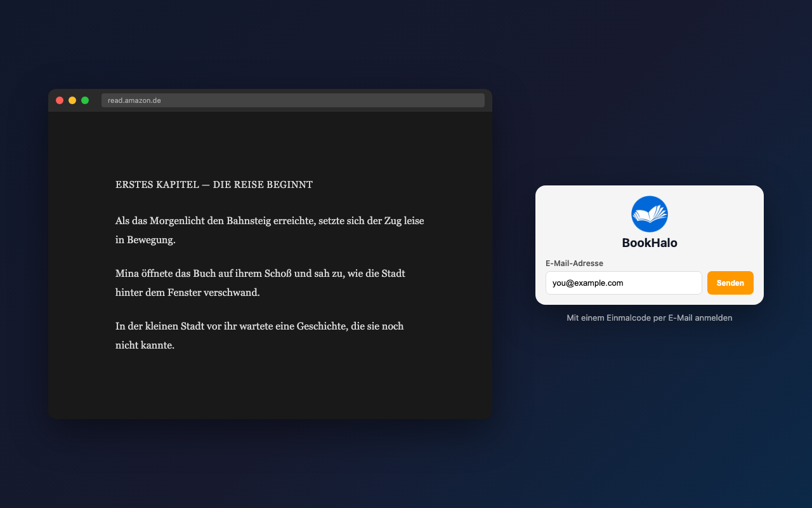Click the line "hinter dem Fenster verschwand."

[188, 293]
